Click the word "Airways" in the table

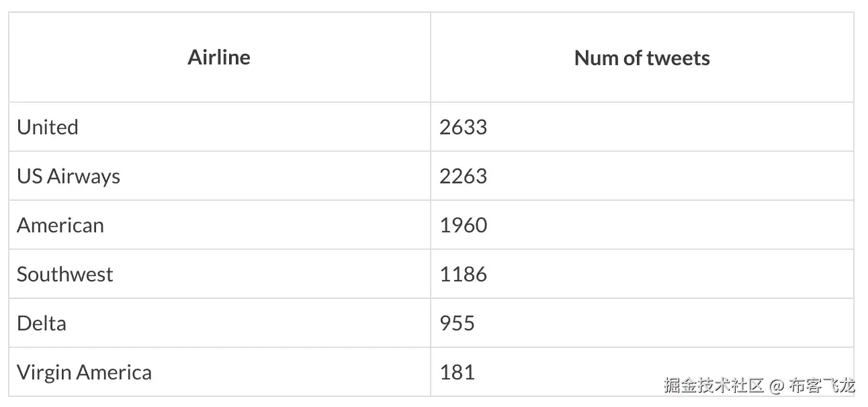[84, 177]
